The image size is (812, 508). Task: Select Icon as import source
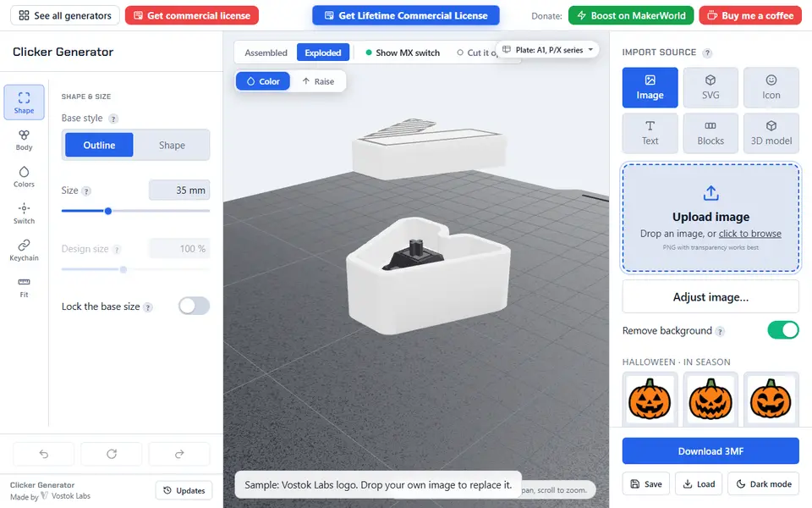point(771,87)
